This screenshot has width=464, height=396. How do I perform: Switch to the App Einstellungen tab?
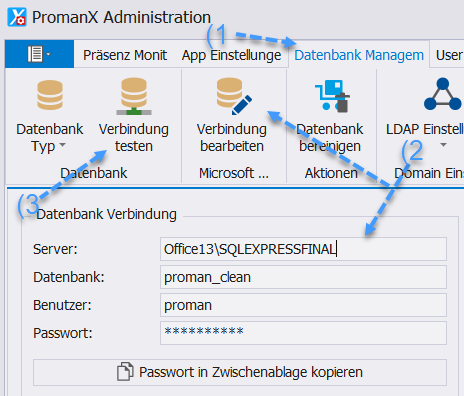231,55
